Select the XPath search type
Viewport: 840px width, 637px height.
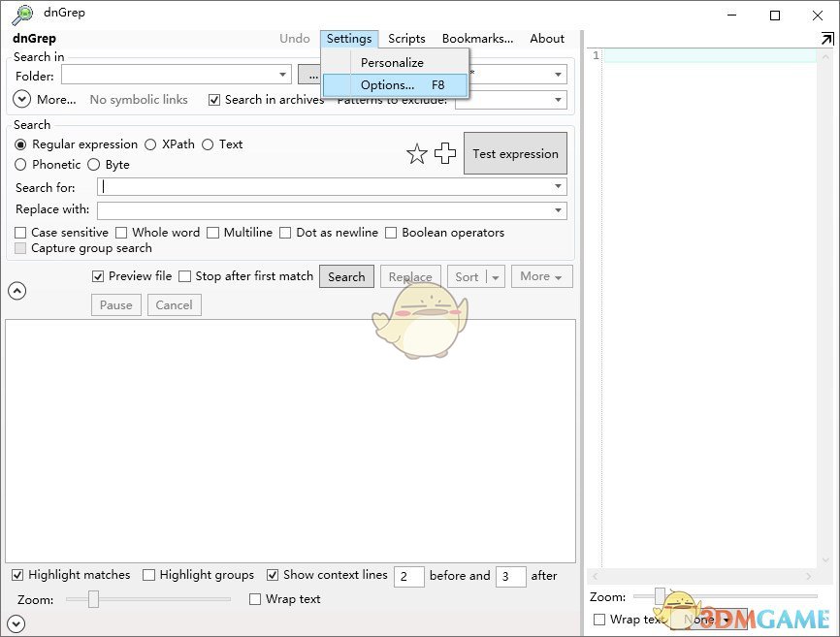150,144
